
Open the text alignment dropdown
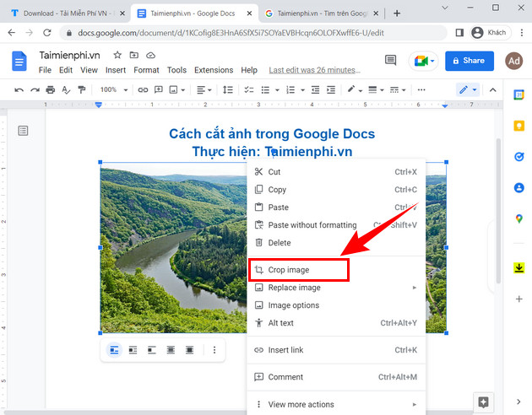pyautogui.click(x=204, y=89)
